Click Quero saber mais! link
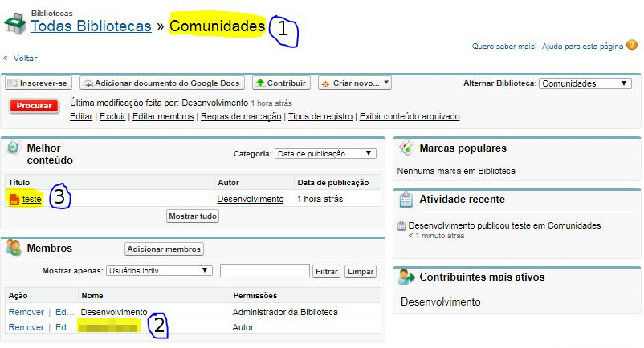644x348 pixels. click(504, 47)
